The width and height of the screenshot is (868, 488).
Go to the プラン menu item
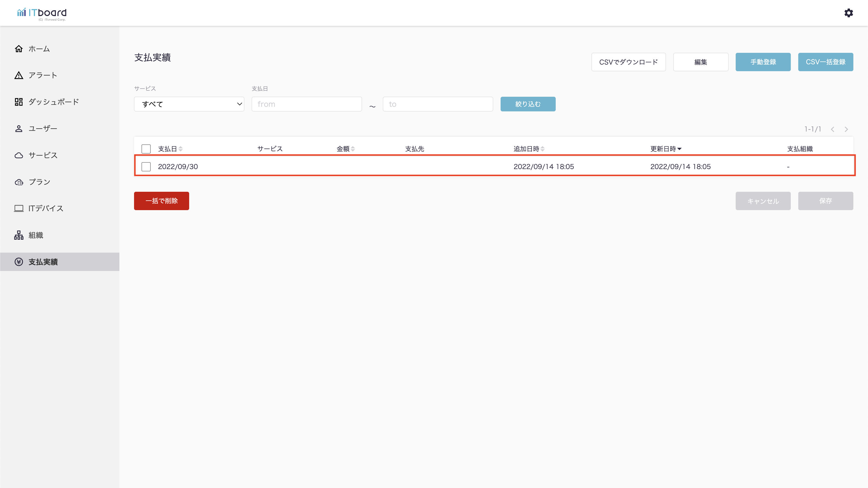click(39, 182)
